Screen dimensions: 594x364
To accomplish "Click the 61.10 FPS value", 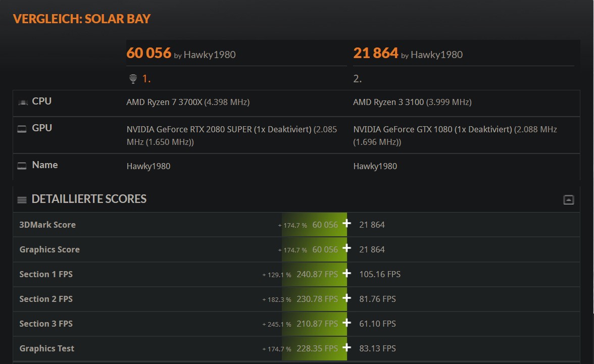I will coord(378,324).
